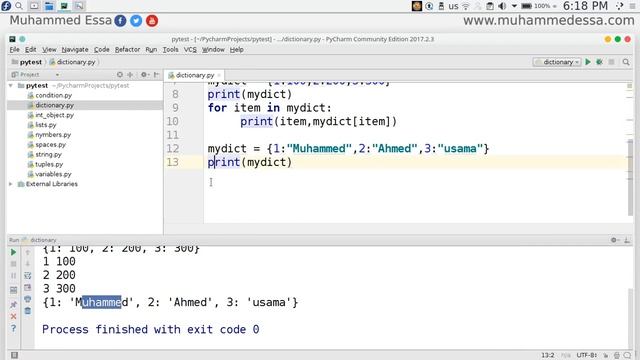Screen dimensions: 640x360
Task: Open lists.py in the project tree
Action: (46, 125)
